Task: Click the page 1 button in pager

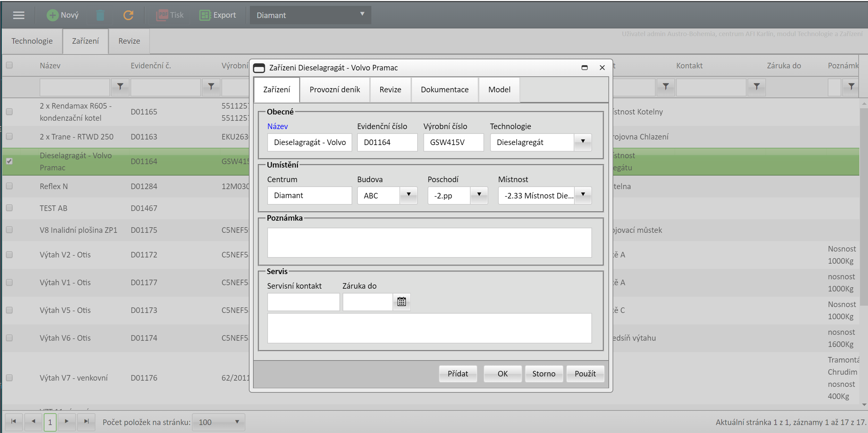Action: pos(50,422)
